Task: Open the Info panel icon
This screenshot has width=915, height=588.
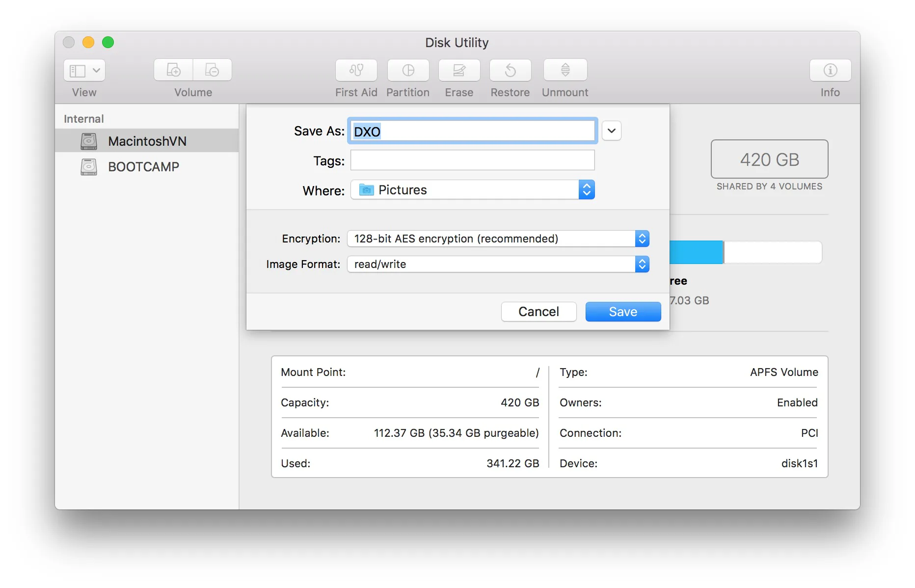Action: [x=830, y=70]
